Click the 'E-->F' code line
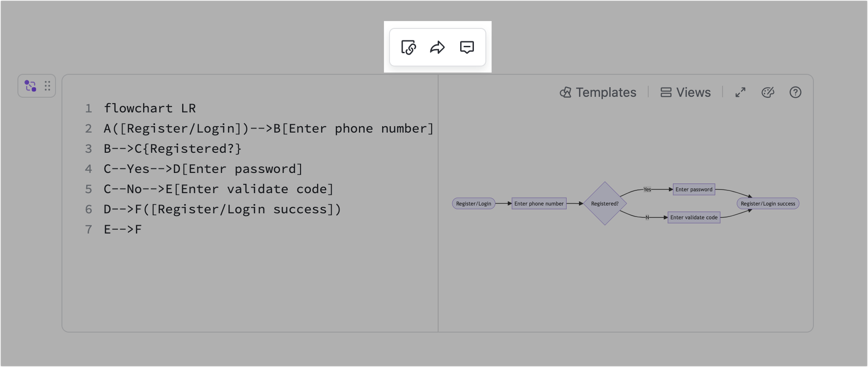 point(122,229)
